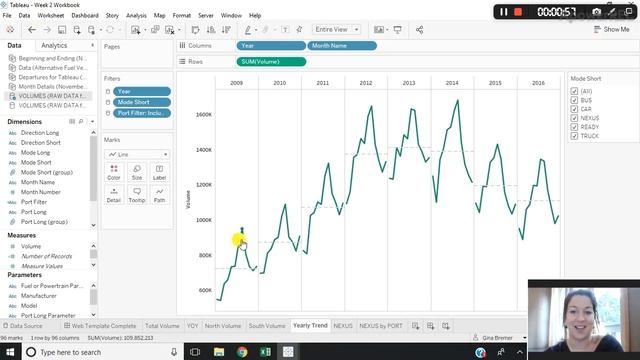Open Excel from the taskbar
Image resolution: width=640 pixels, height=360 pixels.
(x=265, y=352)
